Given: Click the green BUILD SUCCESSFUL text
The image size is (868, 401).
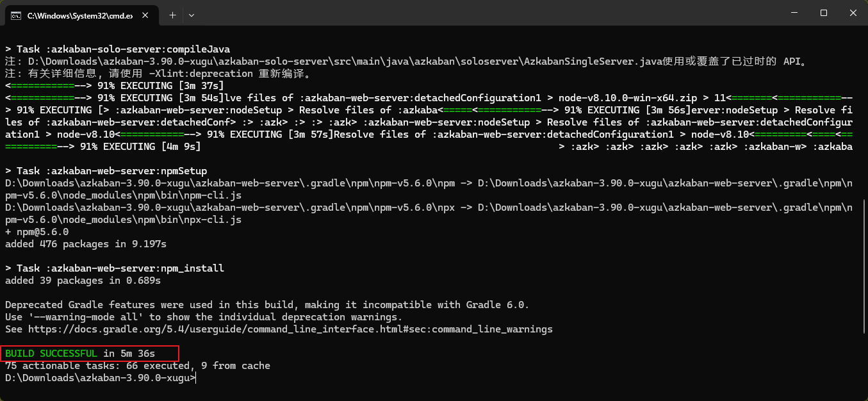Looking at the screenshot, I should pyautogui.click(x=51, y=354).
